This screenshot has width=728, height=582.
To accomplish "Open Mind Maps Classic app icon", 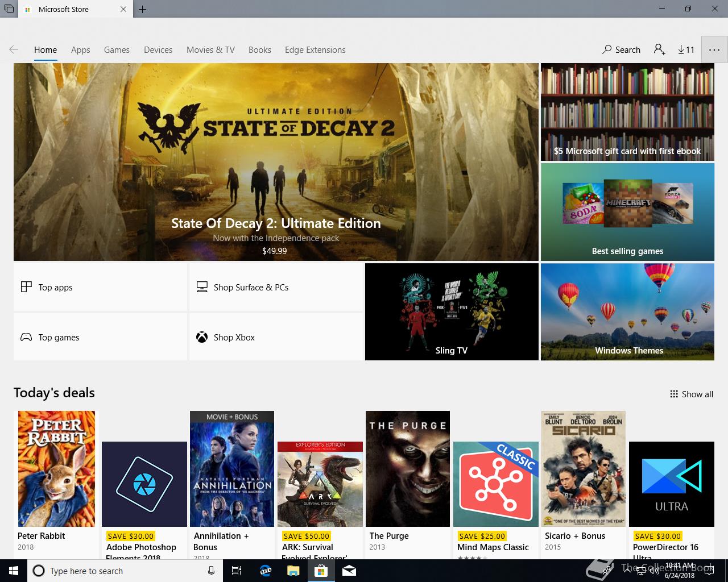I will (496, 484).
